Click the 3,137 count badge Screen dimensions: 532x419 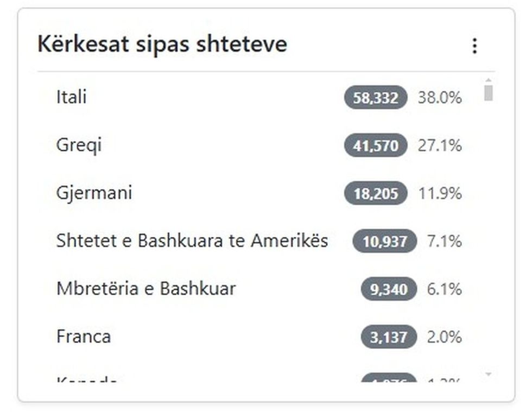[x=389, y=337]
